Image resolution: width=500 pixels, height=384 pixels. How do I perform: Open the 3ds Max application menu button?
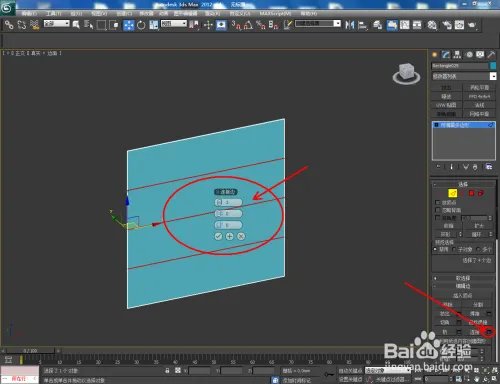tap(7, 7)
